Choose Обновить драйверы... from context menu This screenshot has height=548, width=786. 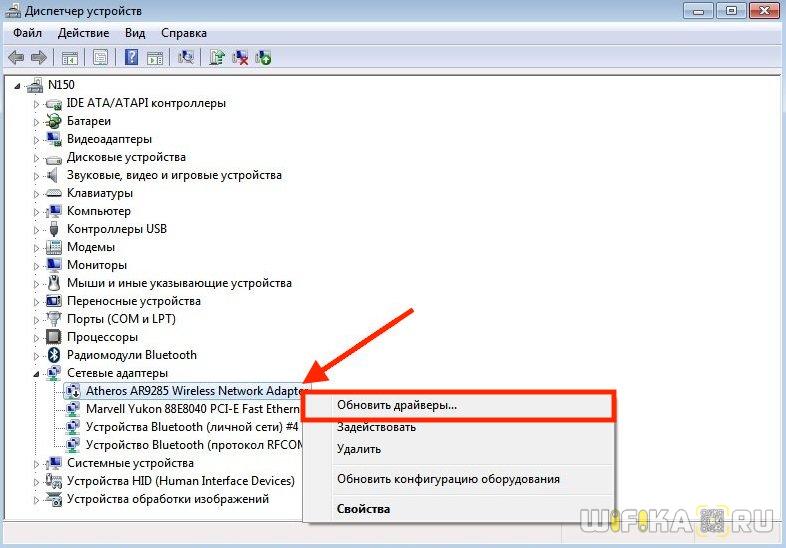(459, 405)
